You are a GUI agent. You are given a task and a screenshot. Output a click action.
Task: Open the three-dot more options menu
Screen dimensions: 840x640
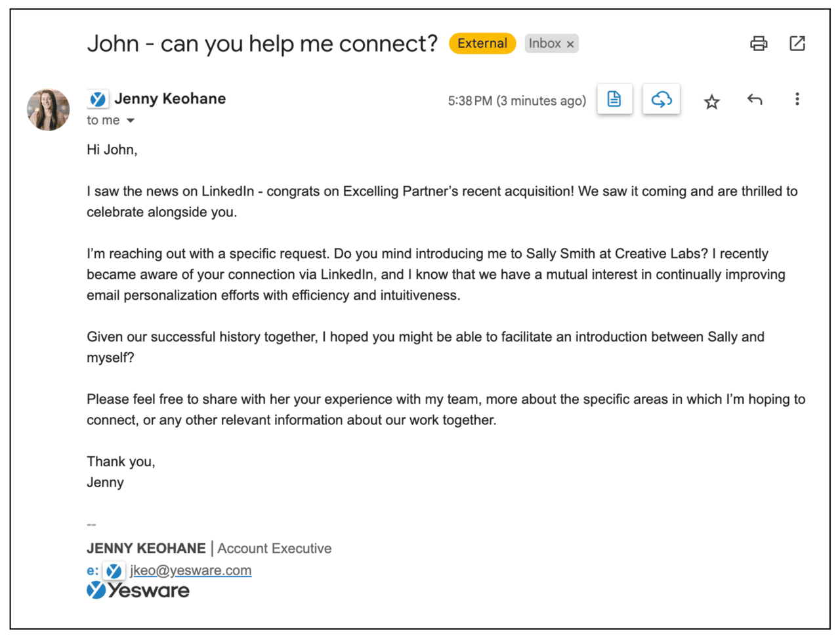pos(797,99)
